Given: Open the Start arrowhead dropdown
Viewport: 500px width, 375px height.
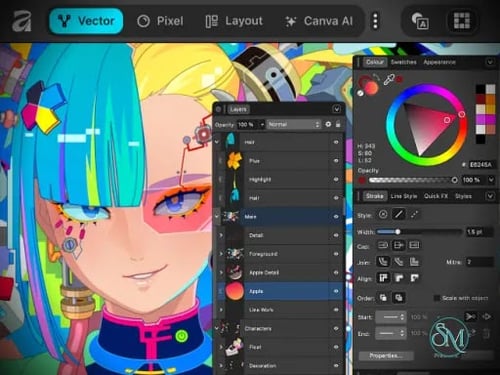Looking at the screenshot, I should [391, 317].
